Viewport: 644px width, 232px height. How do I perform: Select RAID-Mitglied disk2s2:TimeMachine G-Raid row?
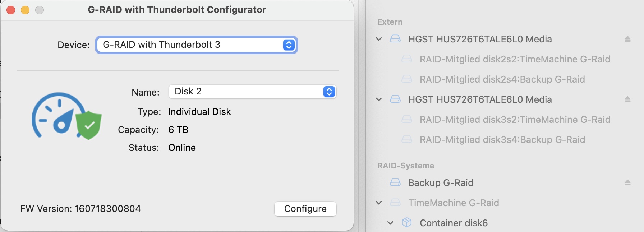coord(515,59)
